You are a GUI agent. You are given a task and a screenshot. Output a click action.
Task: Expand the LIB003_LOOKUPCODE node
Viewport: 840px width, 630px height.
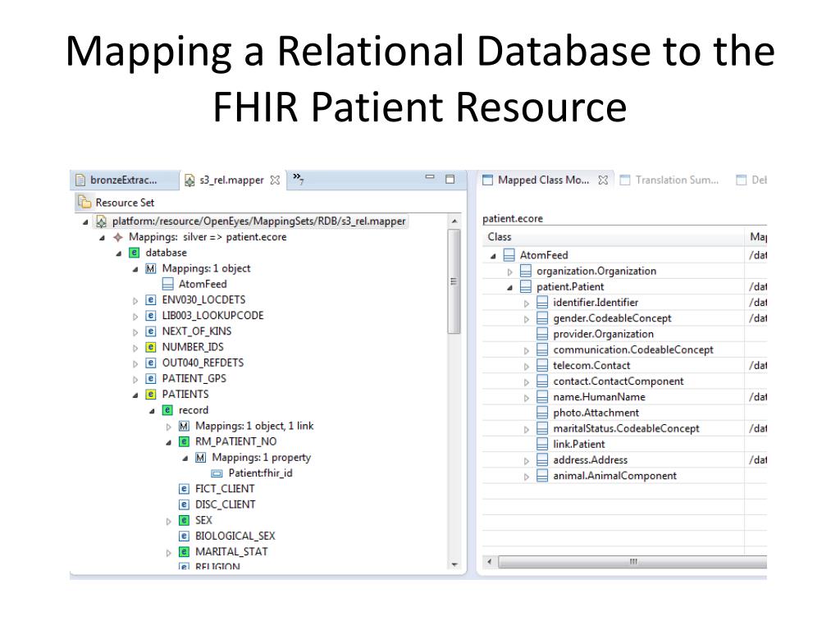[135, 316]
